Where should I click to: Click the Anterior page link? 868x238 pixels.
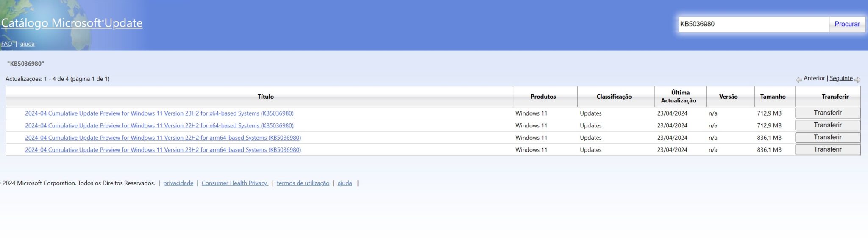814,78
